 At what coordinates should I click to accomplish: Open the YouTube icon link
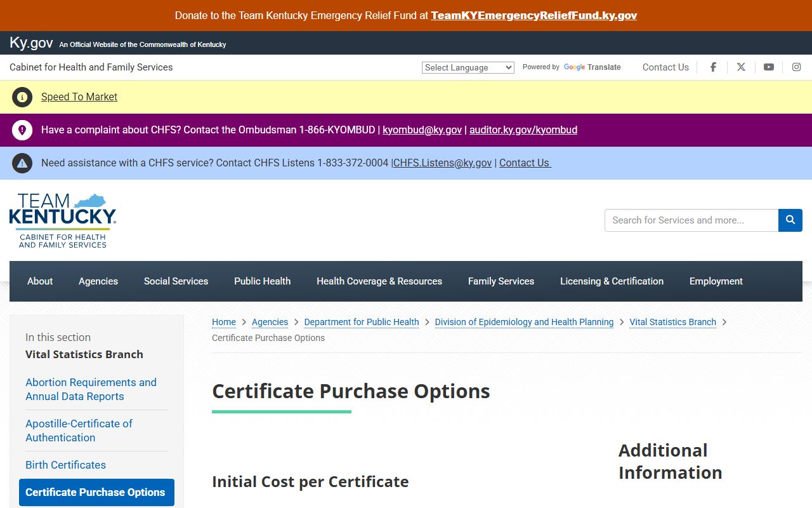pyautogui.click(x=769, y=67)
